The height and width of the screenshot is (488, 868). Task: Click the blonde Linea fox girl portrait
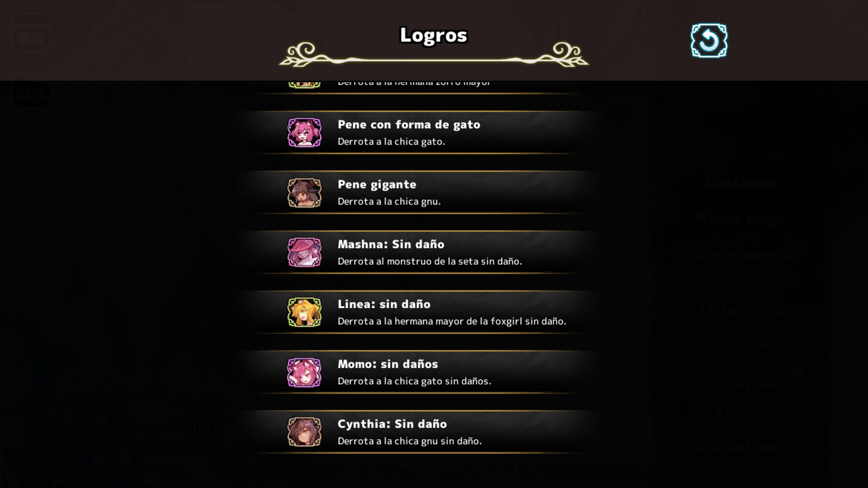(x=304, y=312)
